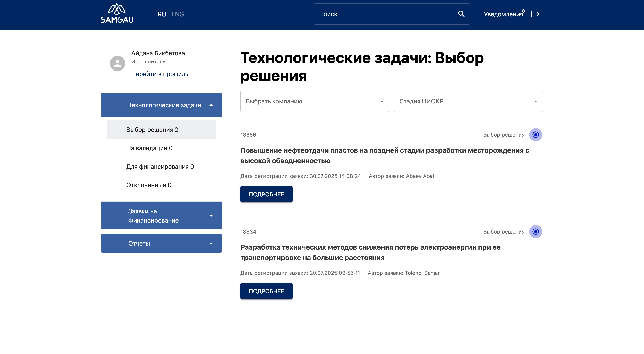Open the Для финансирования 0 menu item
The width and height of the screenshot is (644, 354).
[x=160, y=167]
